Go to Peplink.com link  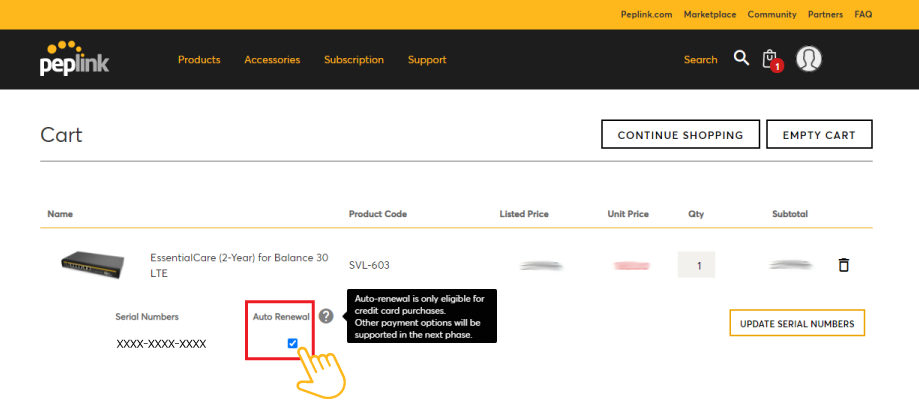(646, 15)
